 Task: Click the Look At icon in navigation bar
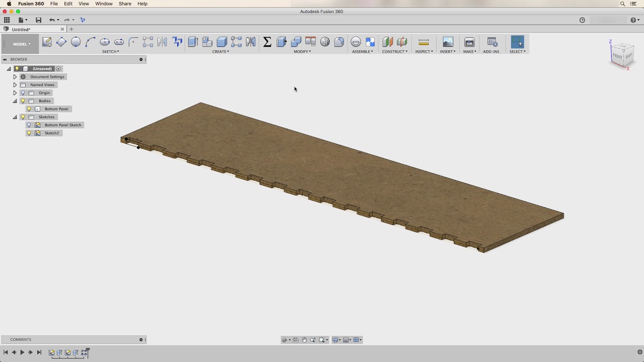pyautogui.click(x=295, y=340)
